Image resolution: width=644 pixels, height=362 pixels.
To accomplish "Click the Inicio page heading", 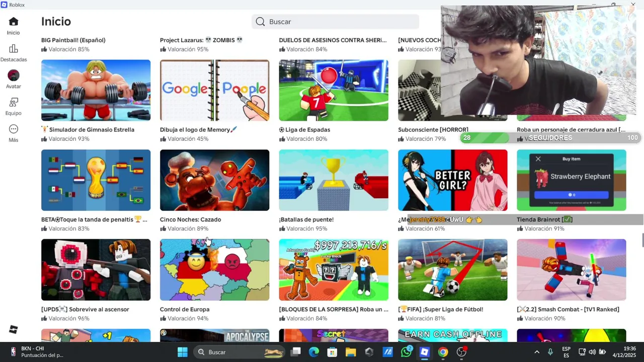I will click(56, 22).
